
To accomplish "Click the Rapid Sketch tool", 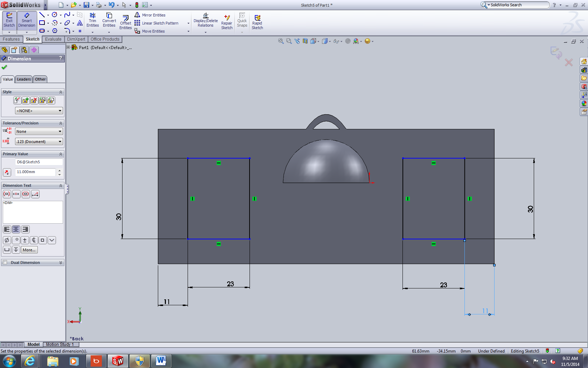I will click(x=257, y=22).
